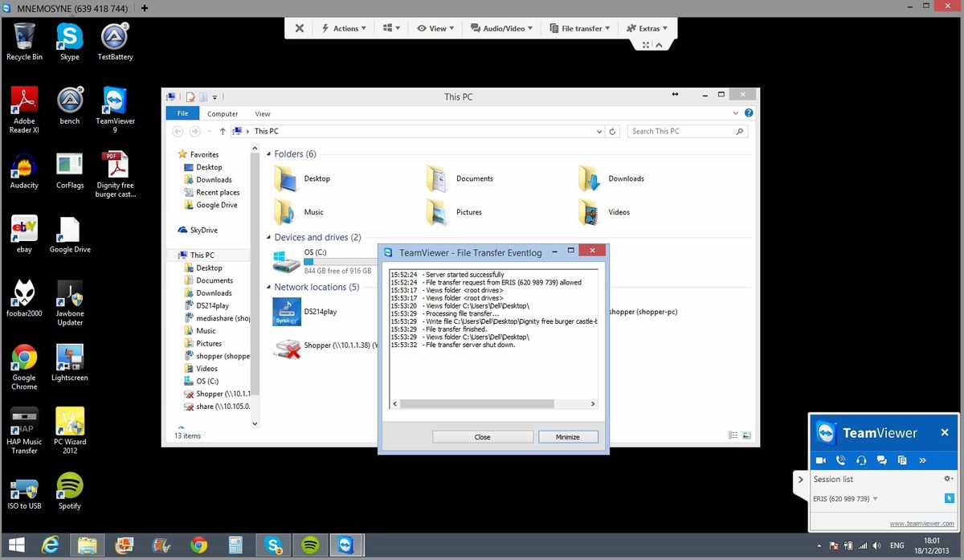Open the Actions menu in the TeamViewer toolbar

click(344, 28)
